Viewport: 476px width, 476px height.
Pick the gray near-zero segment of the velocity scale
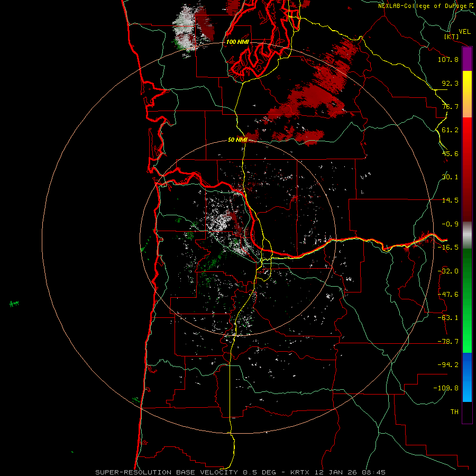click(467, 235)
